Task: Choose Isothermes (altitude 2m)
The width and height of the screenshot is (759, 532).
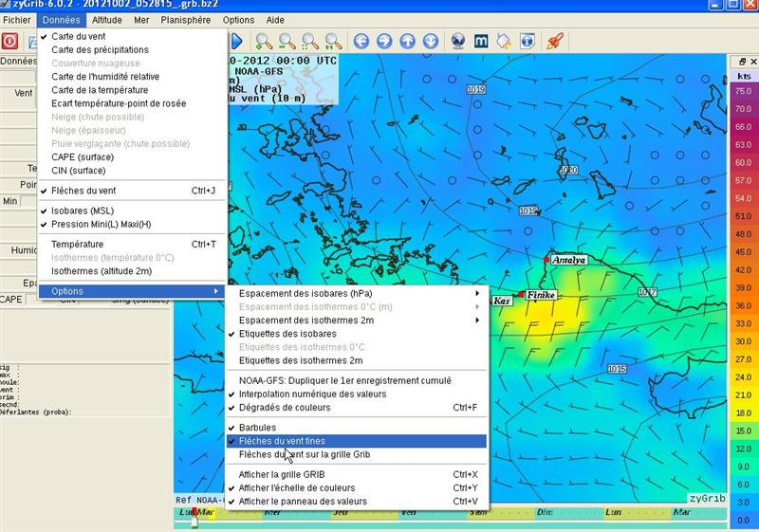Action: (x=132, y=271)
